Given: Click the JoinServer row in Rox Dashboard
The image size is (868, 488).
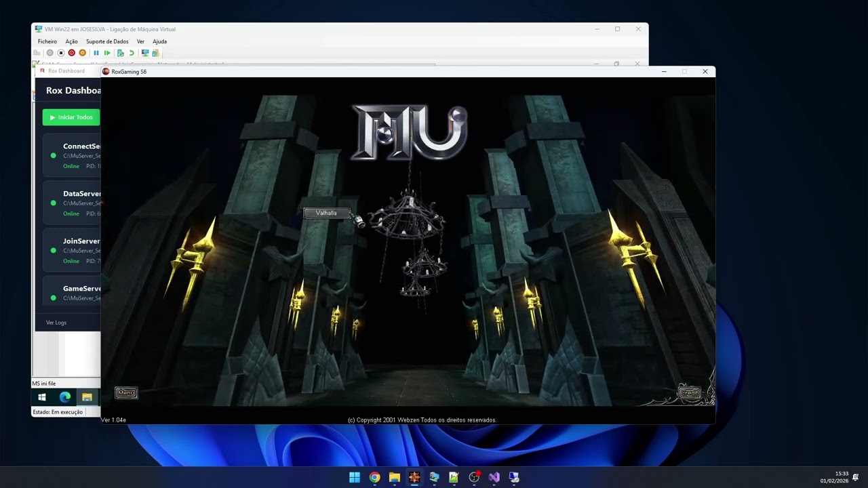Looking at the screenshot, I should point(72,251).
